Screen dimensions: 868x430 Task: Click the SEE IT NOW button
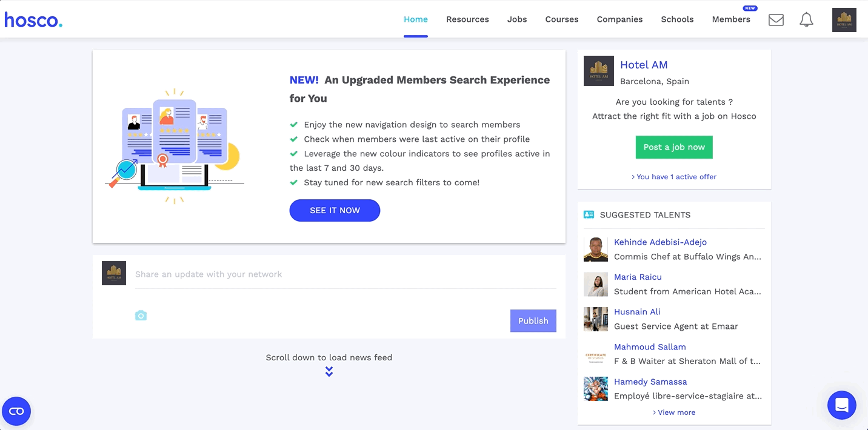(335, 210)
